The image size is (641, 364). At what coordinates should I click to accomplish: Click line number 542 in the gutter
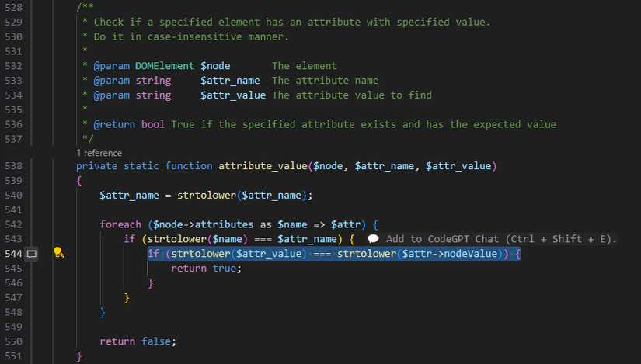point(14,224)
